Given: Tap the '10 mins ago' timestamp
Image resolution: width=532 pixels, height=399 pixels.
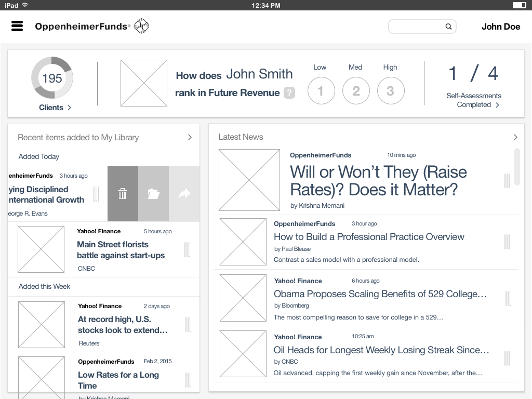Looking at the screenshot, I should coord(402,155).
